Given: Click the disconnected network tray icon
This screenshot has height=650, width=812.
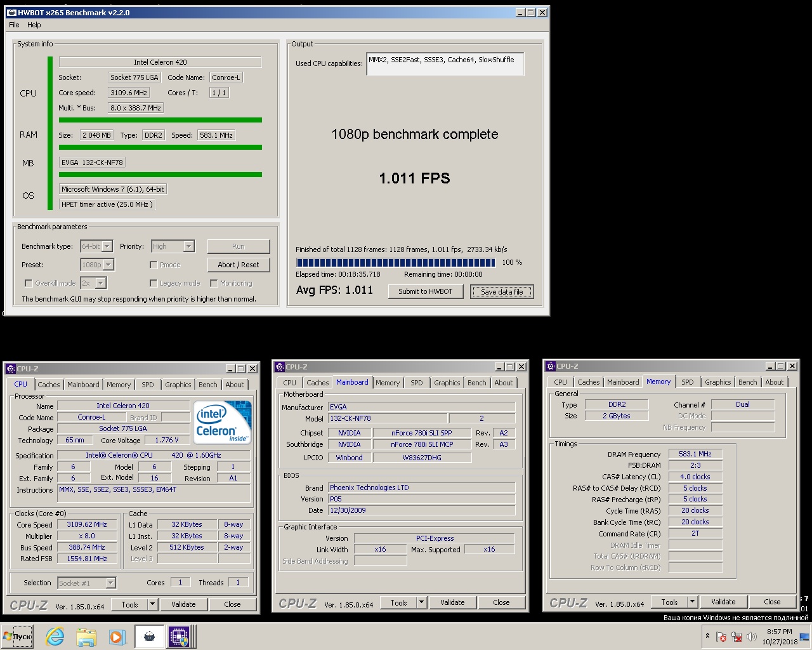Looking at the screenshot, I should (x=737, y=637).
